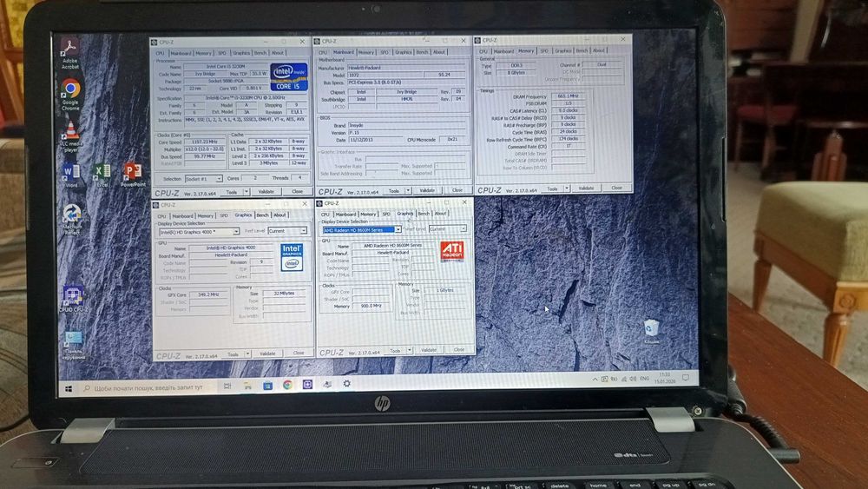
Task: Expand Tools arrow in the Memory timings window
Action: pyautogui.click(x=567, y=188)
